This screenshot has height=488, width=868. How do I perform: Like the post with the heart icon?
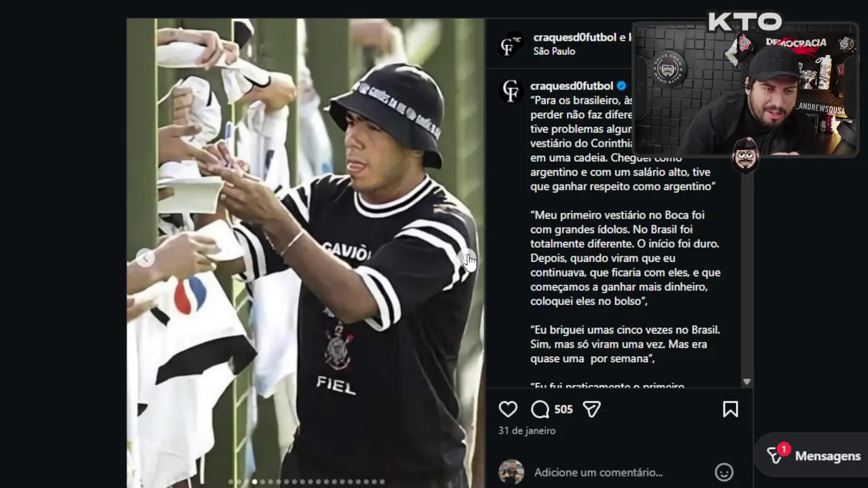click(508, 409)
